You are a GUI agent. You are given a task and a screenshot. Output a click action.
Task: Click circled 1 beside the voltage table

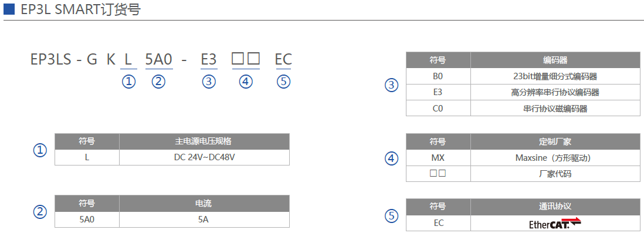[40, 150]
